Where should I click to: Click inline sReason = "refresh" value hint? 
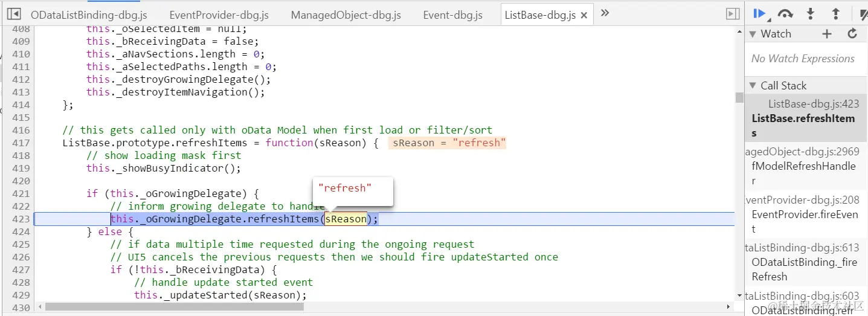click(x=447, y=143)
